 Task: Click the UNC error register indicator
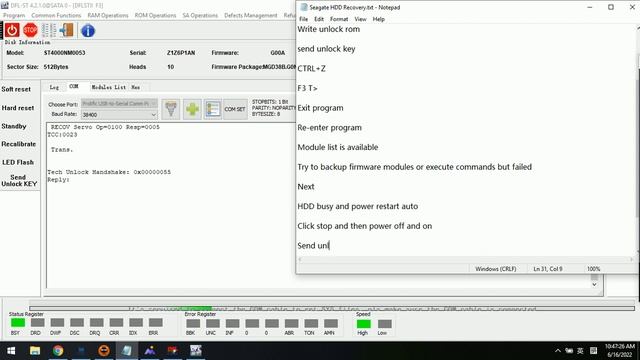[x=213, y=324]
